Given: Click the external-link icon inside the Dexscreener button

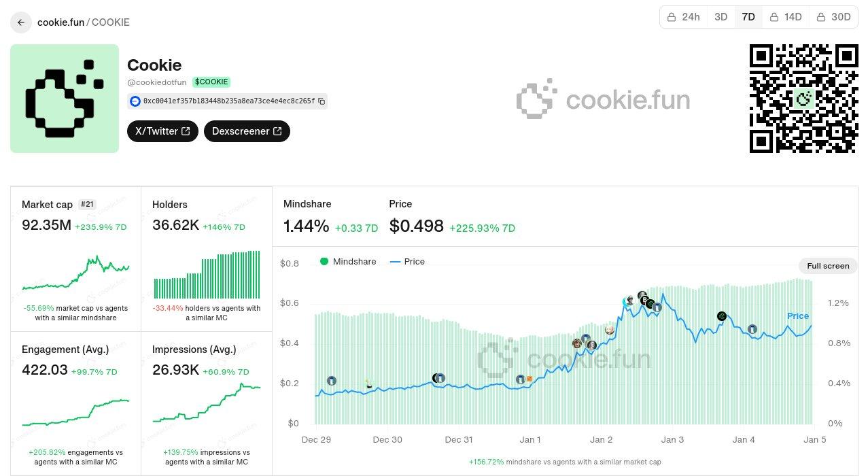Looking at the screenshot, I should tap(276, 131).
